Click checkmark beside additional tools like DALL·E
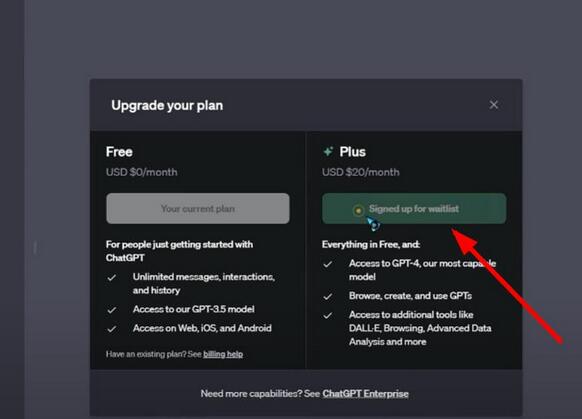 (x=328, y=315)
